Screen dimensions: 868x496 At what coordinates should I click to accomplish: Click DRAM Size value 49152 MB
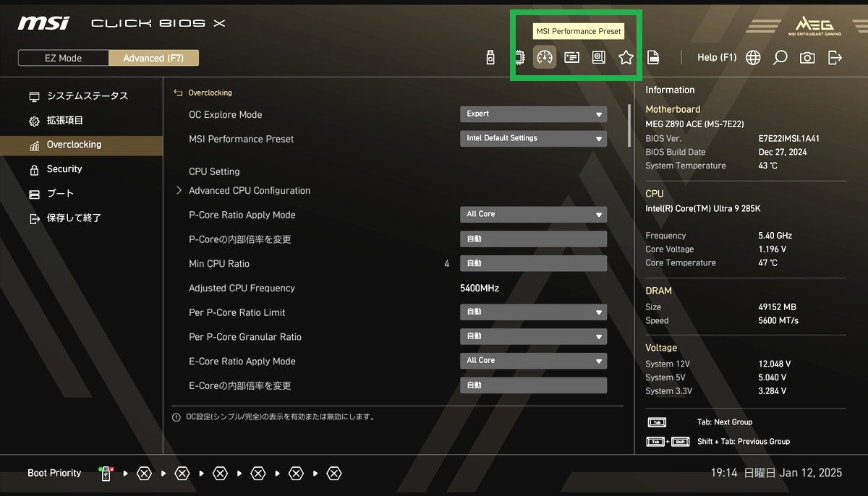pyautogui.click(x=777, y=307)
